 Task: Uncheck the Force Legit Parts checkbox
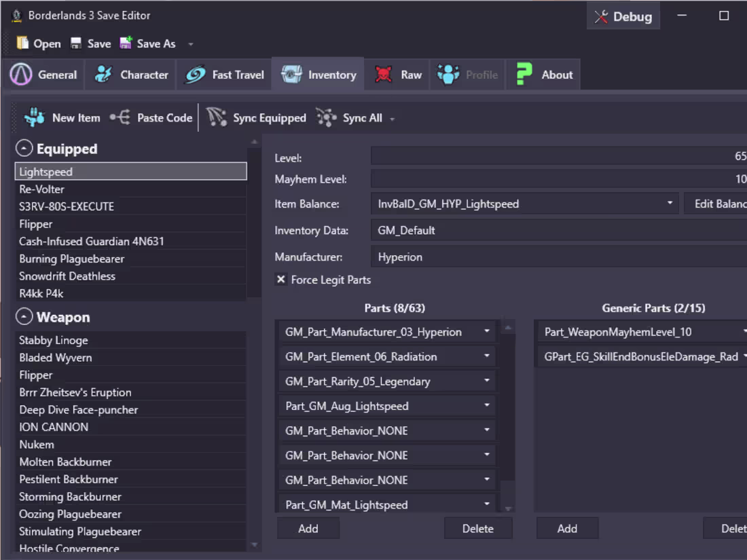281,280
